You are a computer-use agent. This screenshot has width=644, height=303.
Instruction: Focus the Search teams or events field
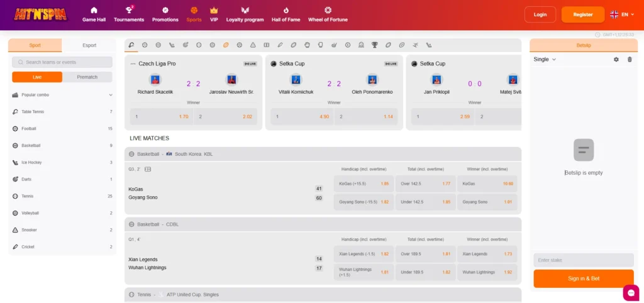[62, 62]
